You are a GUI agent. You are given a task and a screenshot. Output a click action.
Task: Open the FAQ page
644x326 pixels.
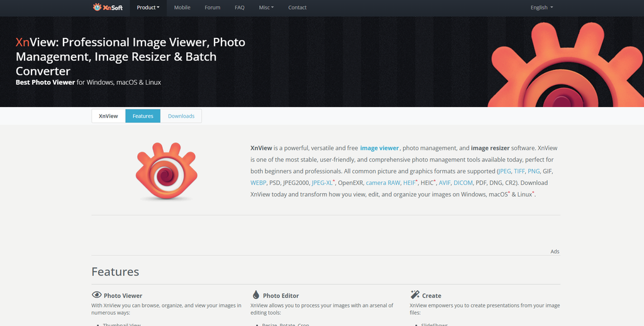240,8
